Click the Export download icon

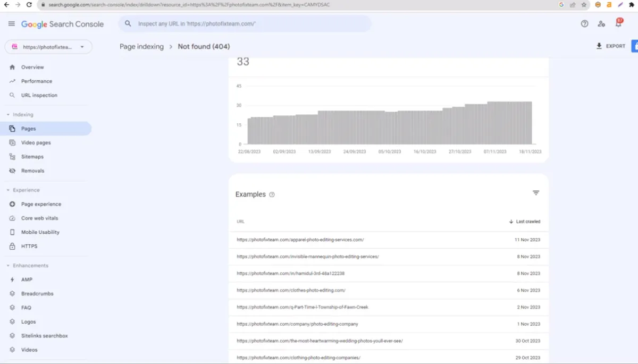click(599, 46)
